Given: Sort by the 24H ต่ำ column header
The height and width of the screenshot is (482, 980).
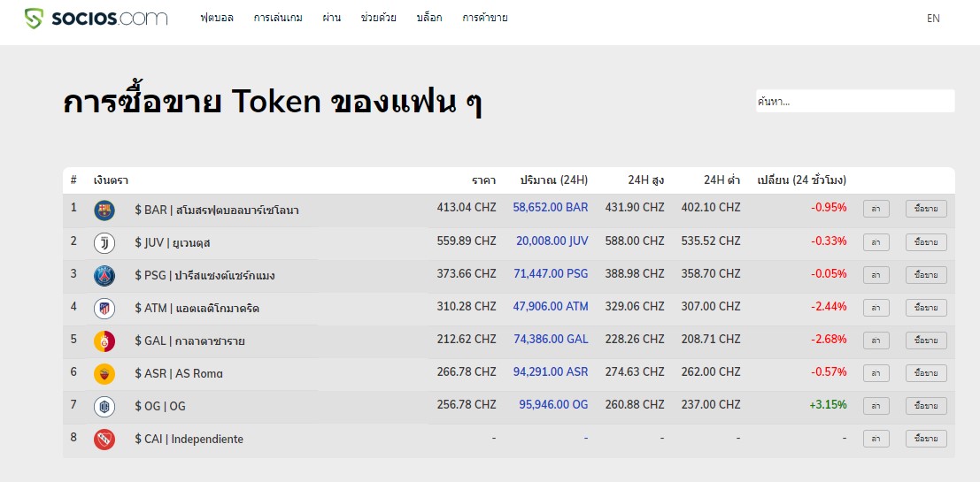Looking at the screenshot, I should (721, 180).
